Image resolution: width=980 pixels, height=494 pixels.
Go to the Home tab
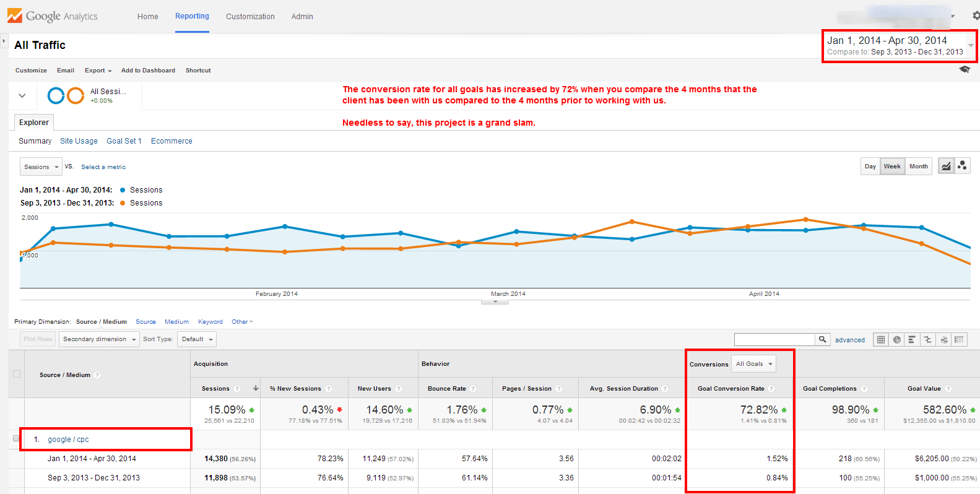pos(148,17)
